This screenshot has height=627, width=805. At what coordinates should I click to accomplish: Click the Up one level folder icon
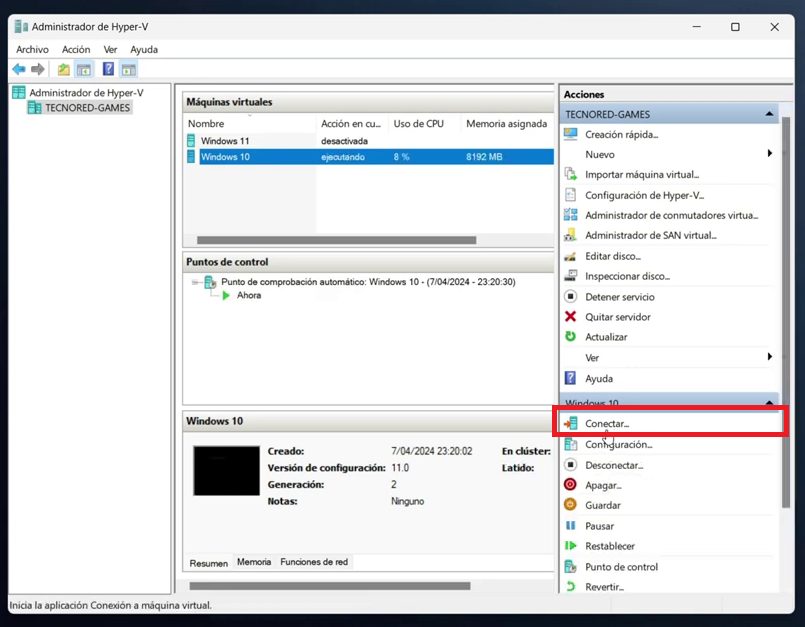coord(64,69)
